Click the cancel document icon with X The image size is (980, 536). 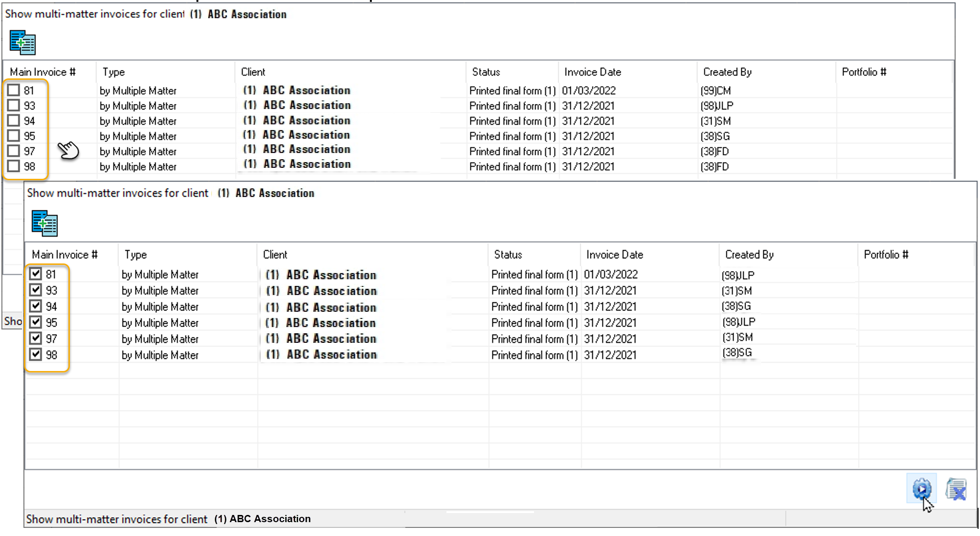coord(956,489)
